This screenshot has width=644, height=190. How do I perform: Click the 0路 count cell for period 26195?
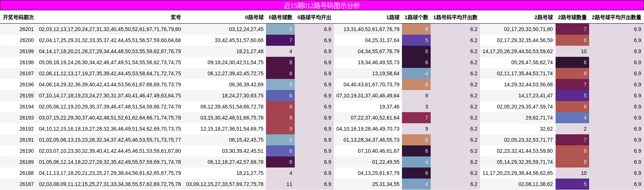tap(280, 96)
